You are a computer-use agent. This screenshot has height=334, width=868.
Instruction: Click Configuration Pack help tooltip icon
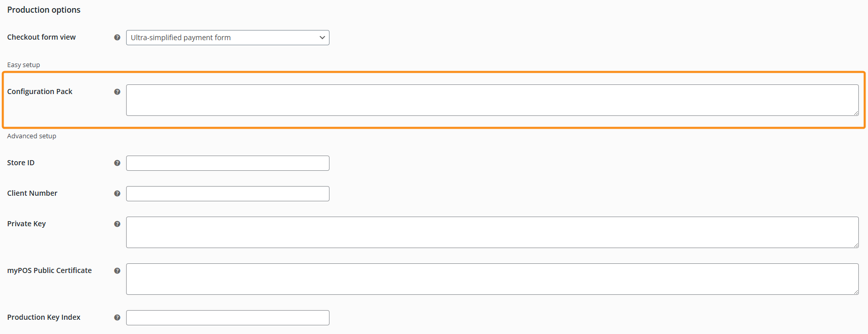click(x=117, y=92)
